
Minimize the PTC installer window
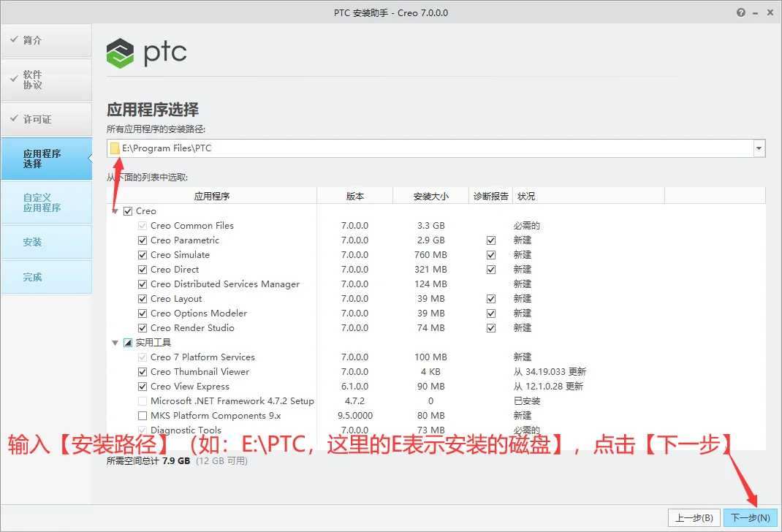[756, 13]
